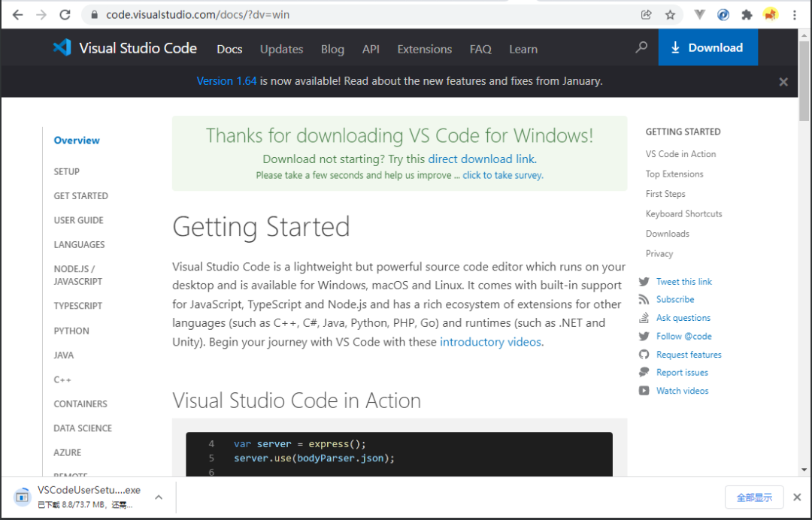Click the blue Download button

[707, 47]
